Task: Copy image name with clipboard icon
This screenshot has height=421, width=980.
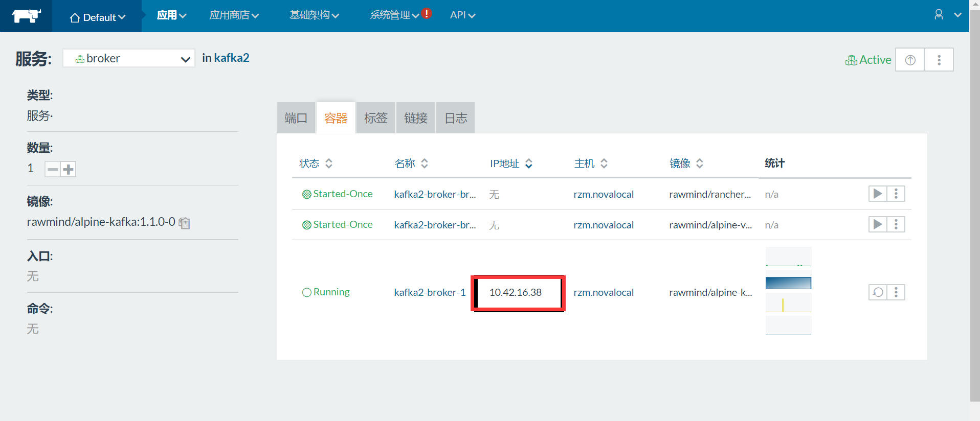Action: click(x=184, y=223)
